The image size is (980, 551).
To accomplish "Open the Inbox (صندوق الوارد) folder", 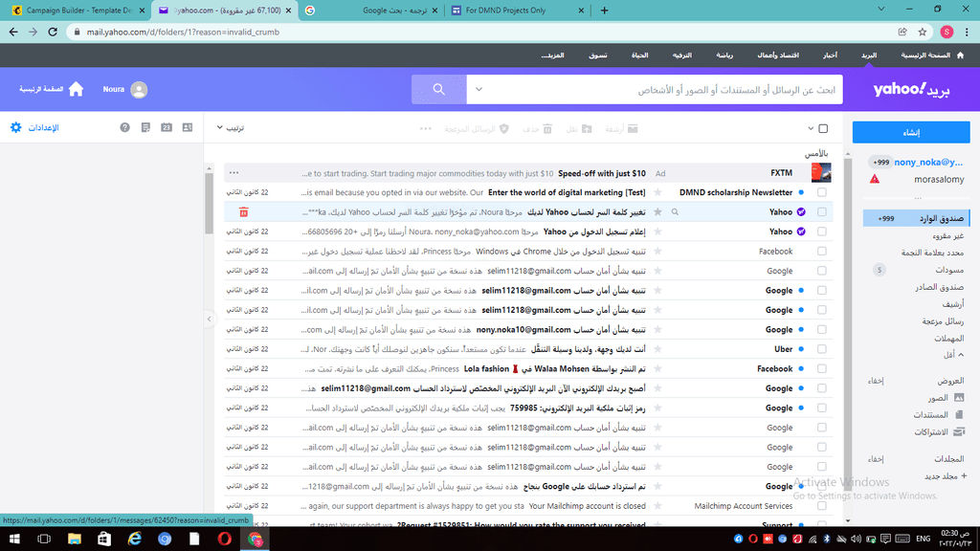I will 916,219.
